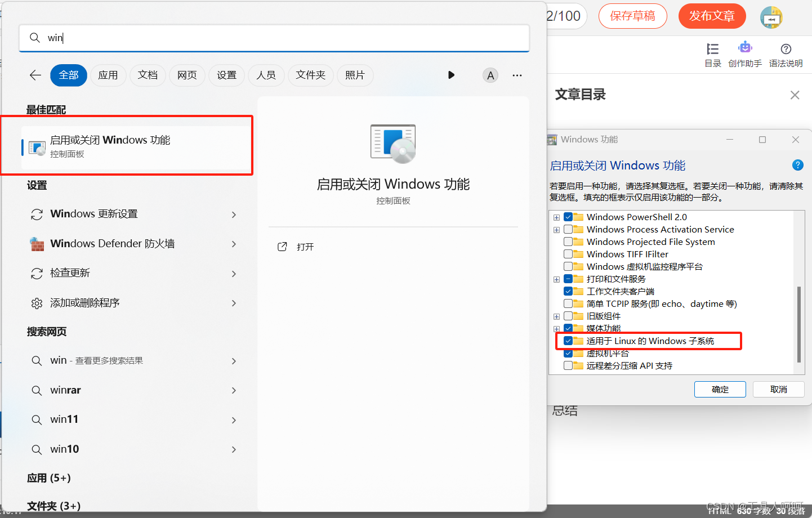Screen dimensions: 812x518
Task: Enable Windows TIFF IFilter checkbox
Action: tap(568, 254)
